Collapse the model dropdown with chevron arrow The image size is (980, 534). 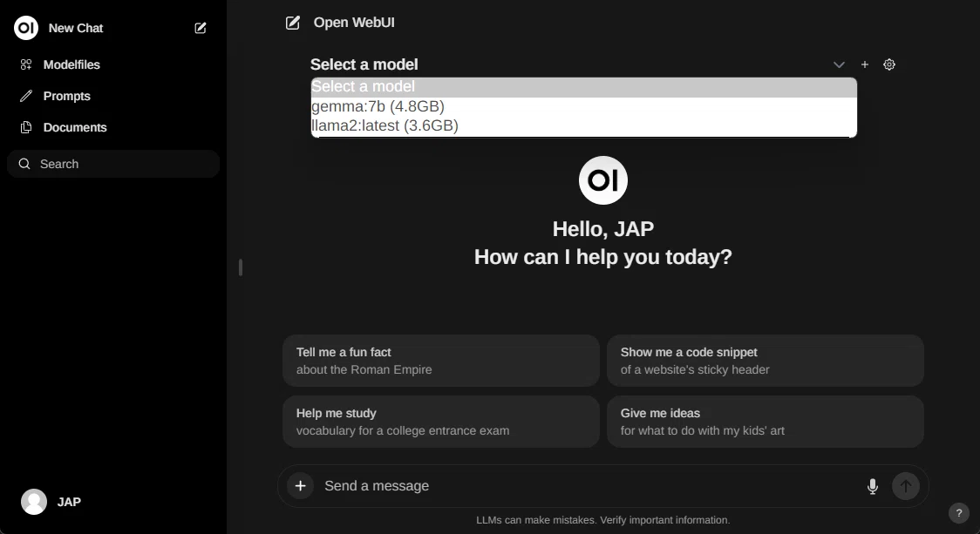click(839, 64)
